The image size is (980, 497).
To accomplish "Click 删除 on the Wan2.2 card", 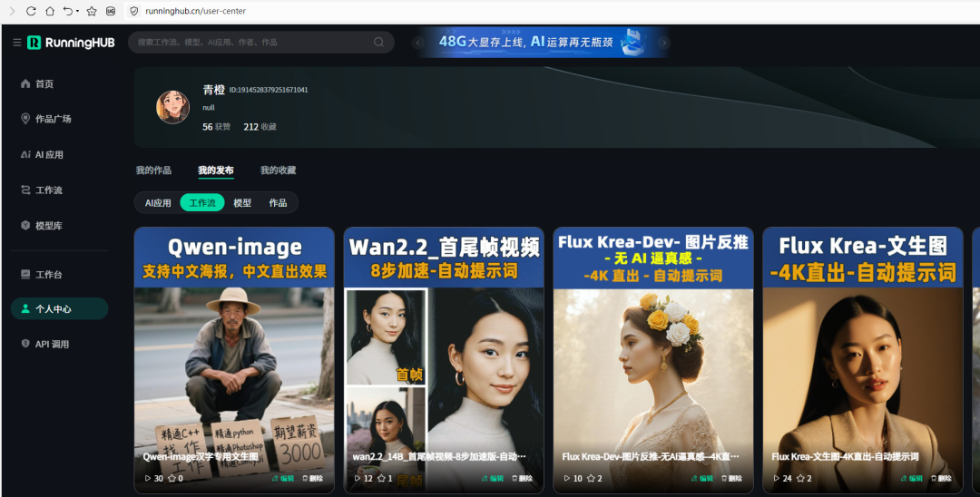I will click(x=523, y=478).
